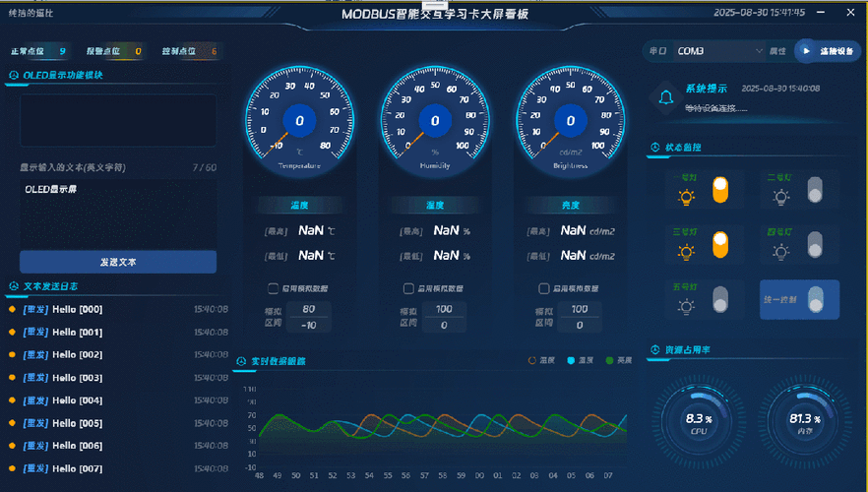Toggle the 统一控制 master switch

816,299
